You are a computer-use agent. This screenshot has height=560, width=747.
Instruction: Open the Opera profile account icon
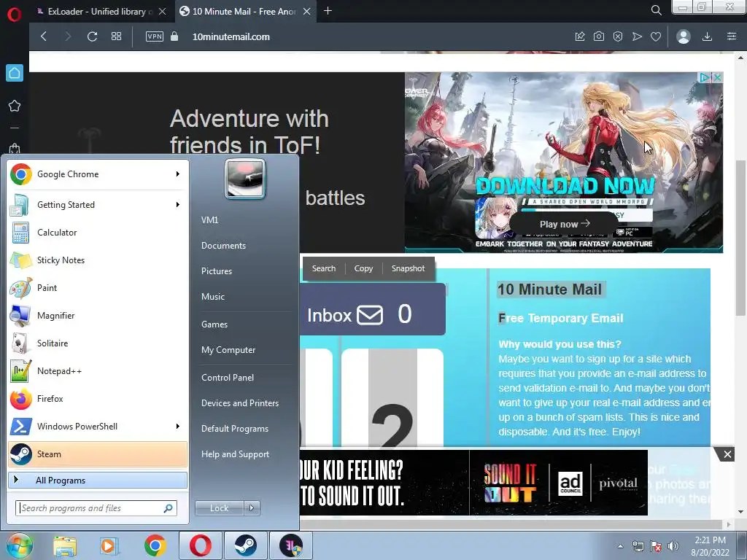683,36
